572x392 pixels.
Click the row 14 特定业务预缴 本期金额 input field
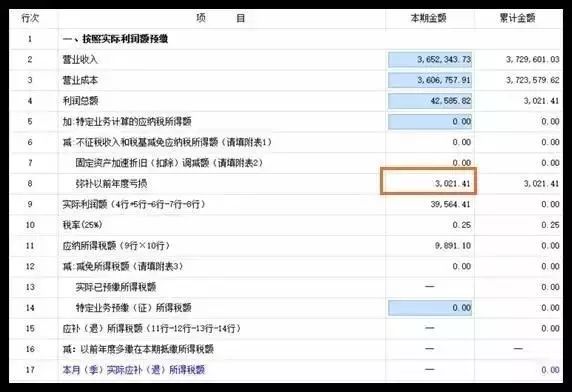click(x=430, y=308)
